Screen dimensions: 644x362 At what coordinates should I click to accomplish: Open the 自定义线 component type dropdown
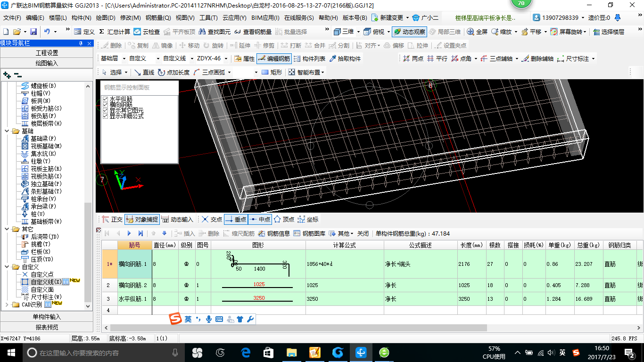pos(192,59)
